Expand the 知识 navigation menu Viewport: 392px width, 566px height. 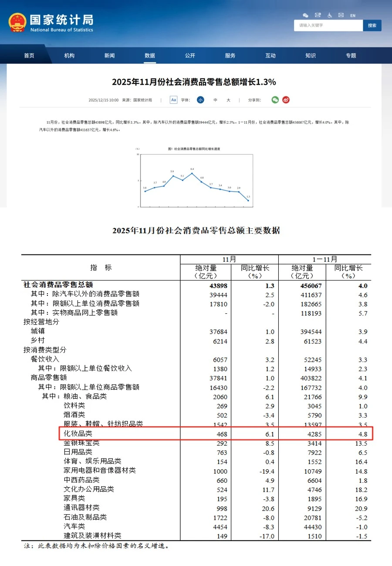[x=311, y=55]
